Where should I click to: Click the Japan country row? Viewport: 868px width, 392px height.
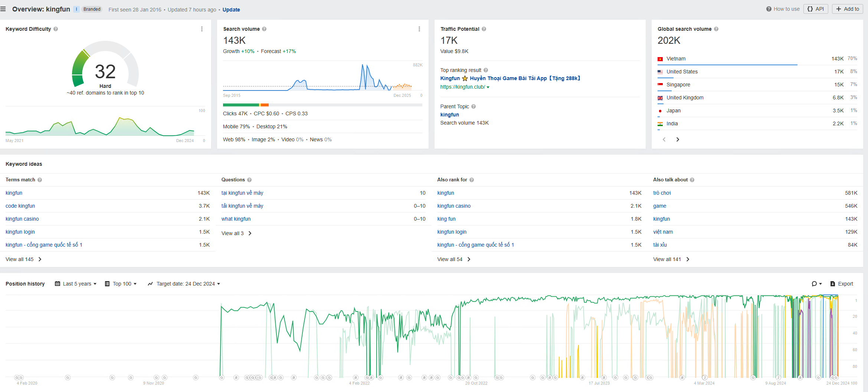757,111
